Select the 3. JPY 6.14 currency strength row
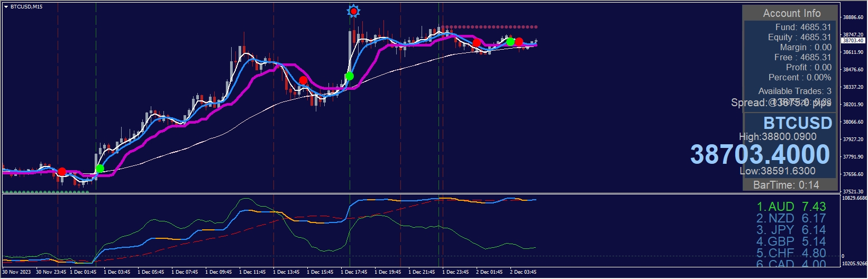Image resolution: width=868 pixels, height=279 pixels. [791, 230]
